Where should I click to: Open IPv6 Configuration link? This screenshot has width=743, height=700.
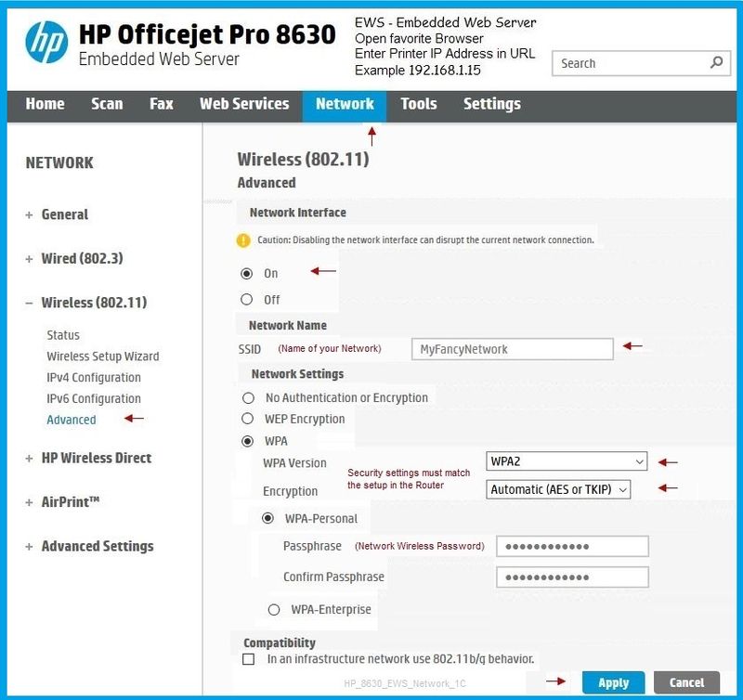click(x=94, y=399)
